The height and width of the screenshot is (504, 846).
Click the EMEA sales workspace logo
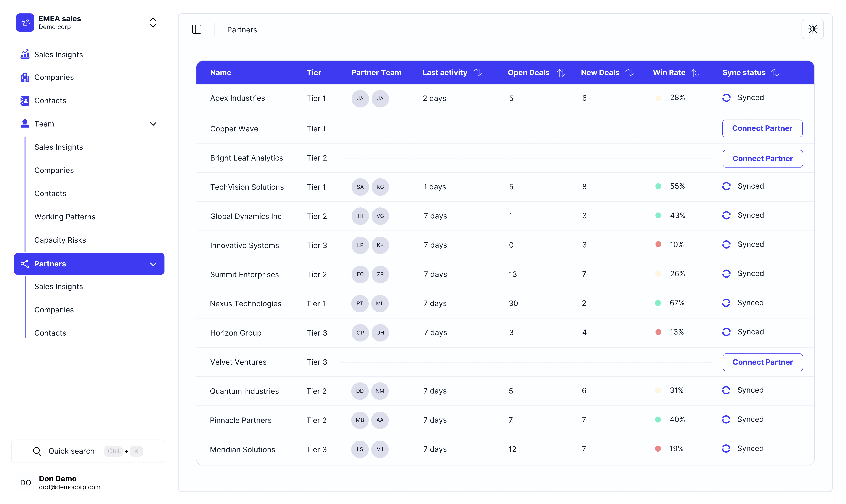[25, 22]
